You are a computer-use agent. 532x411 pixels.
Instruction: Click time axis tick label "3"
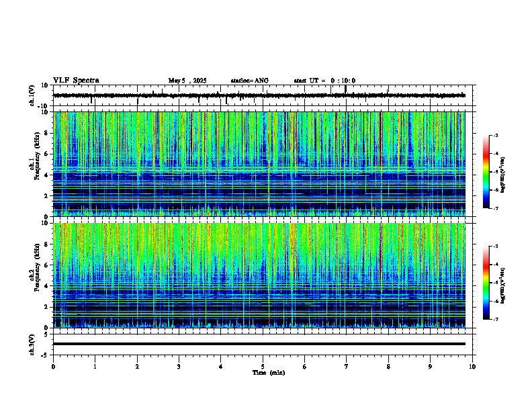(x=179, y=367)
